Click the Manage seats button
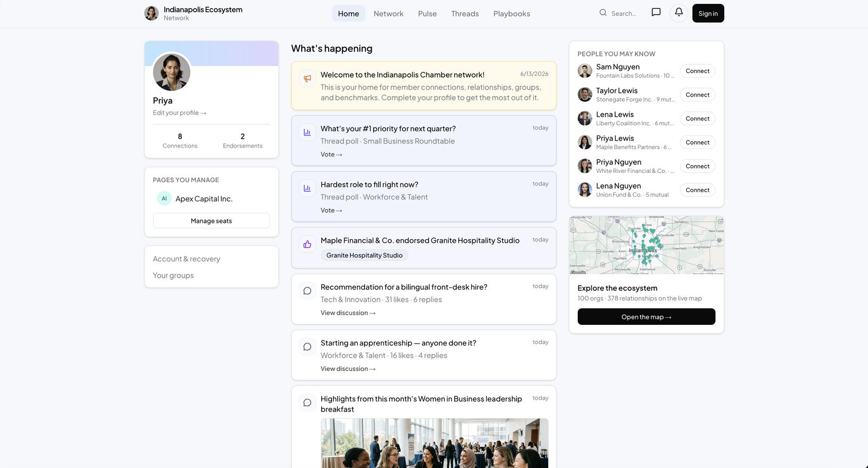Screen dimensions: 868x468 (x=212, y=221)
